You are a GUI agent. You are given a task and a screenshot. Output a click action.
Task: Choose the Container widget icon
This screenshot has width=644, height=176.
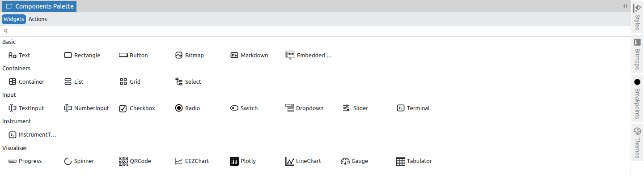tap(13, 82)
